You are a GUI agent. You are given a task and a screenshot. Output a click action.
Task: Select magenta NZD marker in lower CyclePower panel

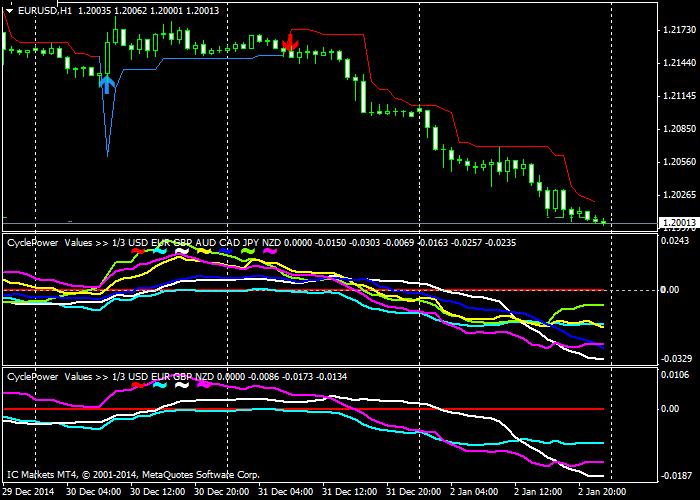(203, 384)
